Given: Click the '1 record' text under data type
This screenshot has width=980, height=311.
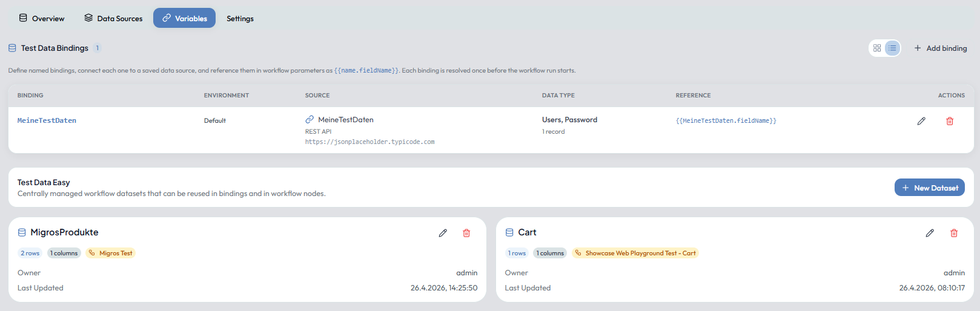Looking at the screenshot, I should (553, 131).
